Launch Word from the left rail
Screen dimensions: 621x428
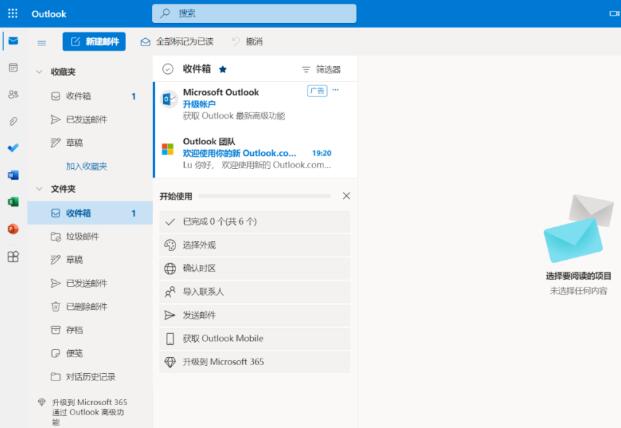(13, 175)
